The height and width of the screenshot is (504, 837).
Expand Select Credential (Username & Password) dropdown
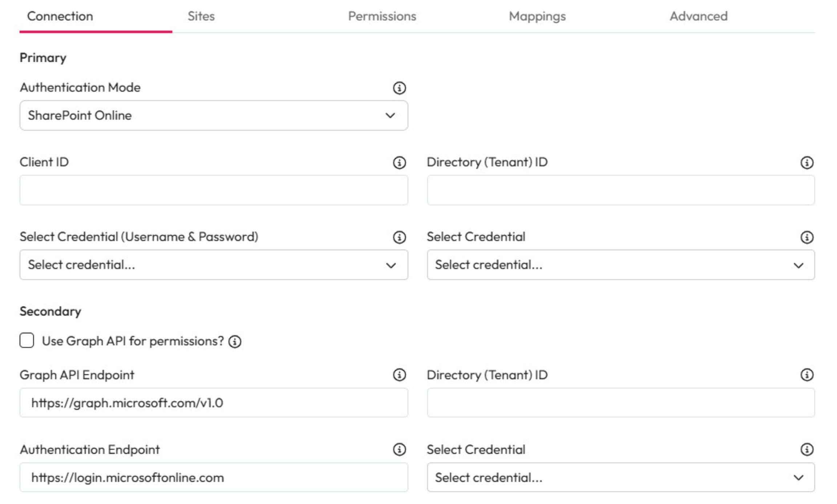(214, 265)
